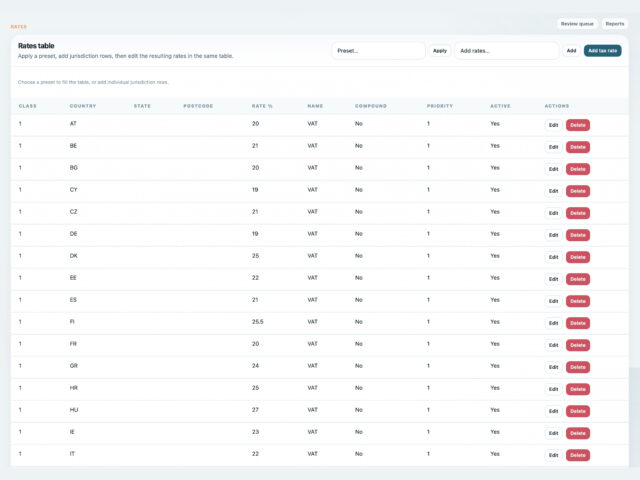Click the Add button beside Add rates
640x480 pixels.
571,51
